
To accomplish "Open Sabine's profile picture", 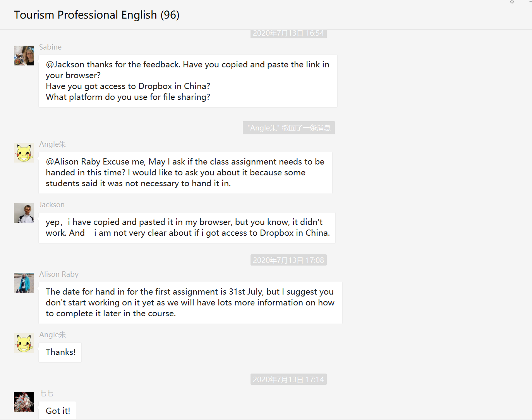I will [24, 56].
